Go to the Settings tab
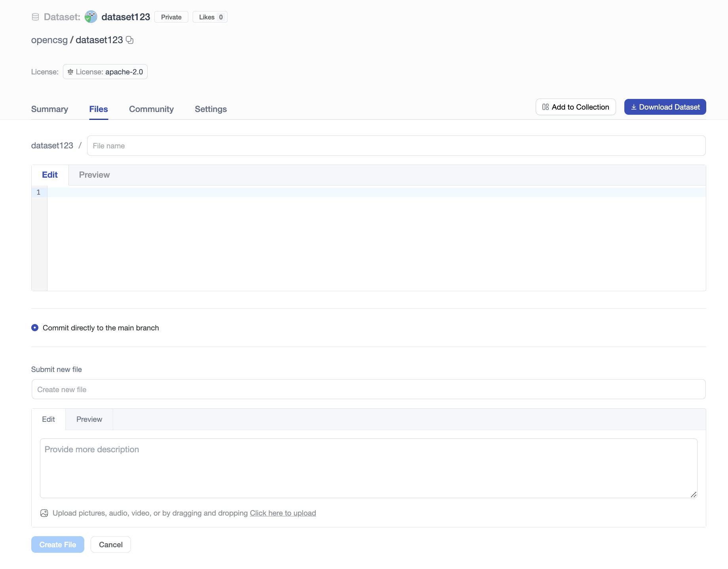 point(210,109)
